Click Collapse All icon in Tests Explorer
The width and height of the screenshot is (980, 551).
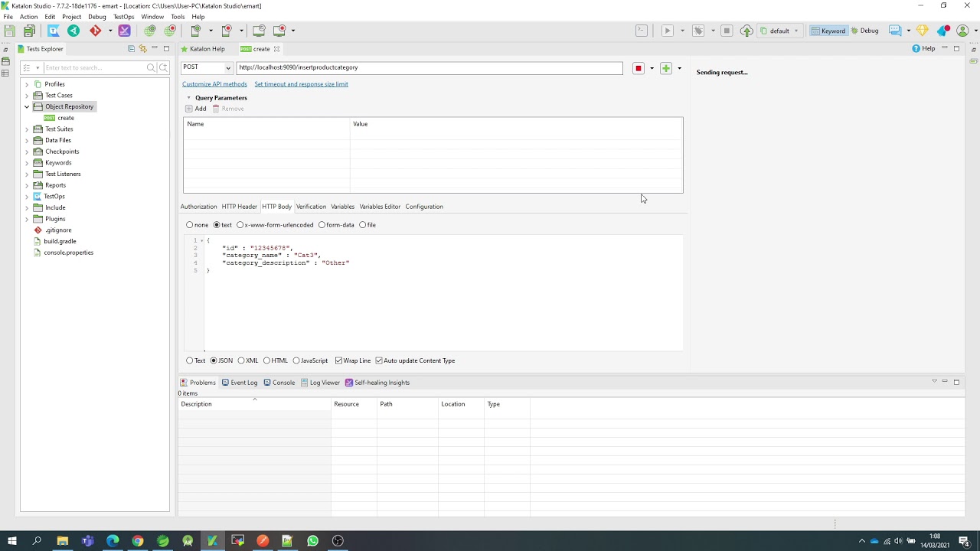coord(131,49)
